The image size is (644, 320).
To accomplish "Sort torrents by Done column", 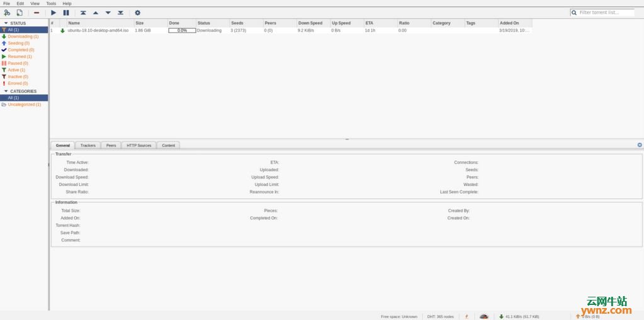I will click(x=182, y=23).
